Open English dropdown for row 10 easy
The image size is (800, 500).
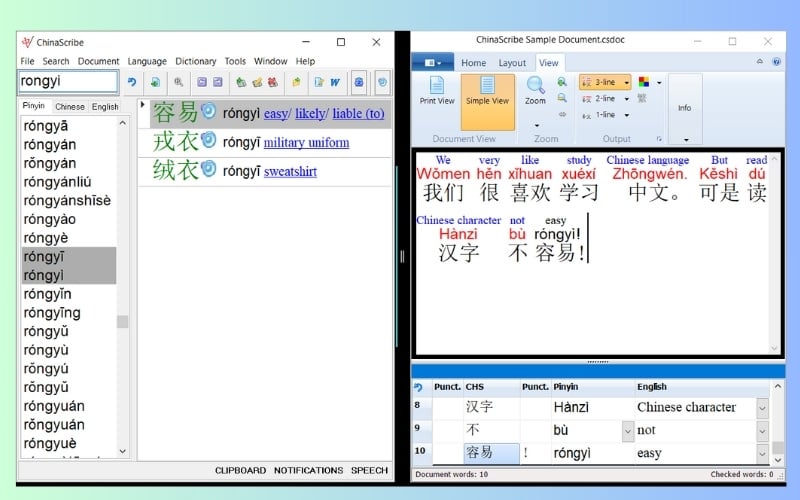tap(762, 453)
